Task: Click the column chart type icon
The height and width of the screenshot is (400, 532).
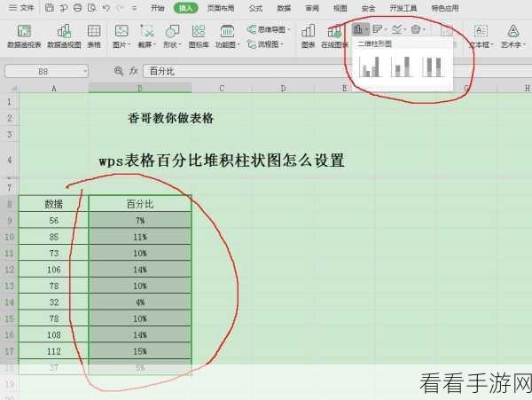Action: 358,29
